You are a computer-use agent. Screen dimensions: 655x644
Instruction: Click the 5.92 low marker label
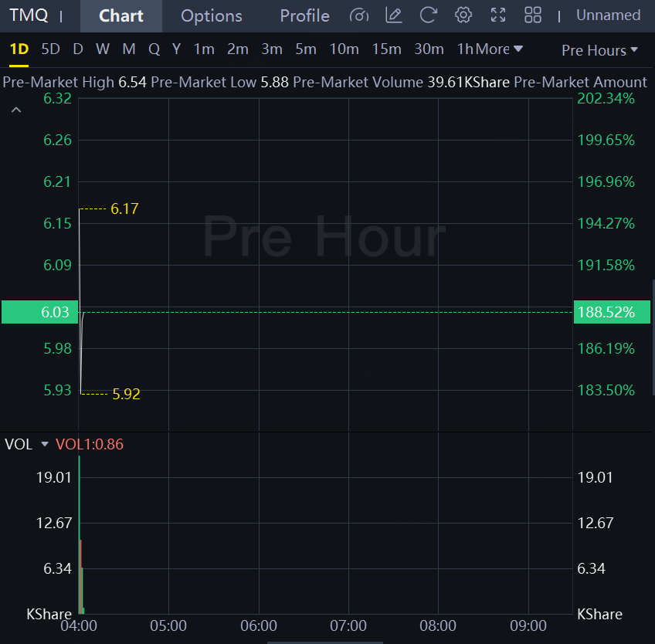point(126,394)
